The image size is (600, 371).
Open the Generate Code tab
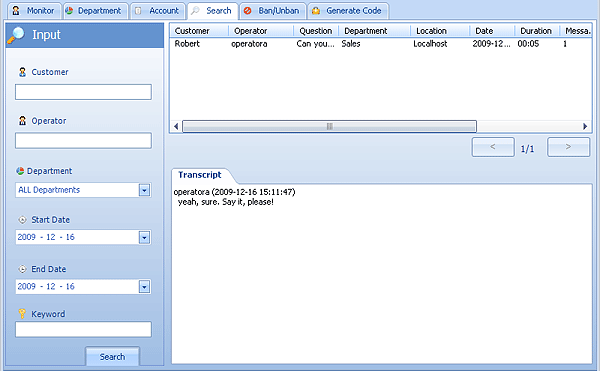348,11
